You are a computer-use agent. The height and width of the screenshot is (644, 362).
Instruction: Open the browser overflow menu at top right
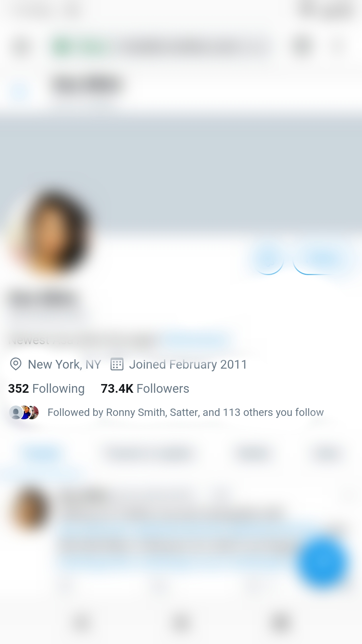[338, 47]
